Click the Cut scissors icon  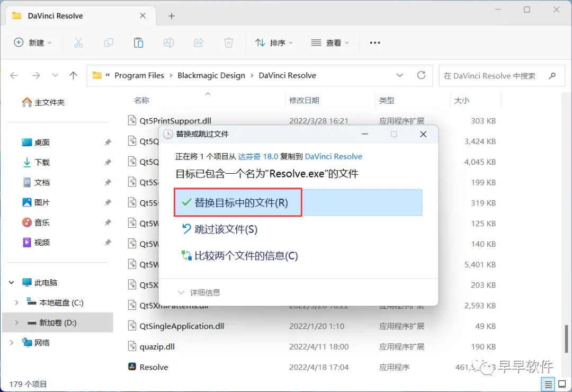78,43
